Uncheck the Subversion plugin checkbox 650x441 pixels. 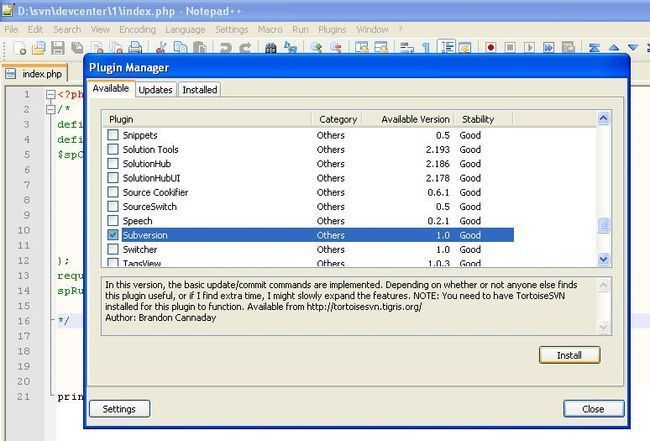(x=113, y=235)
